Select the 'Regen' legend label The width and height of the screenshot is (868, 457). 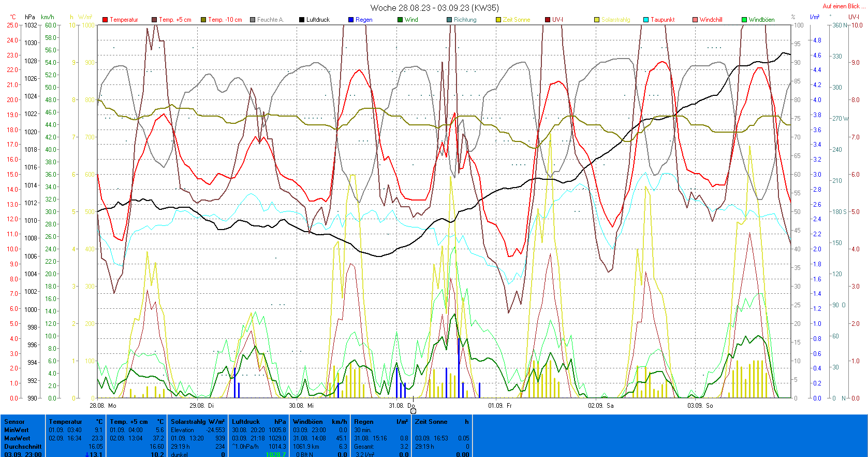point(364,20)
